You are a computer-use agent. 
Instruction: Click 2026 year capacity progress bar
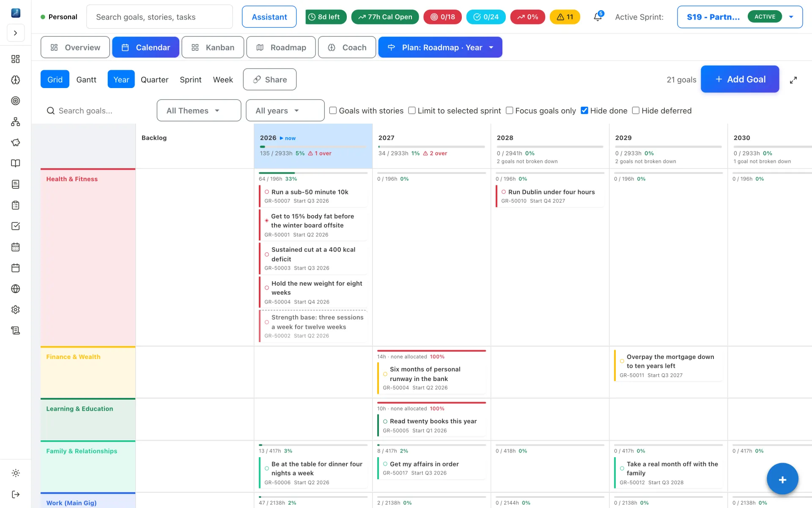[x=313, y=146]
